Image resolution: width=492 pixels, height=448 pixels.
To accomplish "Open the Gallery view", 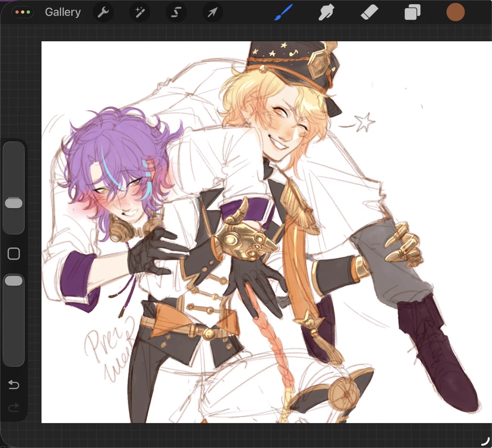I will pyautogui.click(x=63, y=12).
